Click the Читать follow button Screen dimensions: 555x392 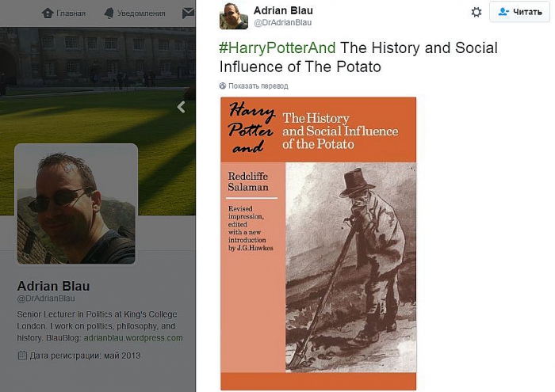pos(520,12)
